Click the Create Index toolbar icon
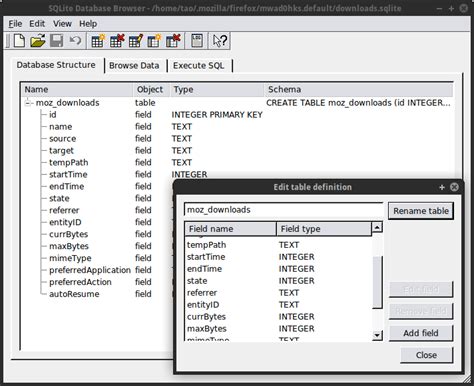 154,41
